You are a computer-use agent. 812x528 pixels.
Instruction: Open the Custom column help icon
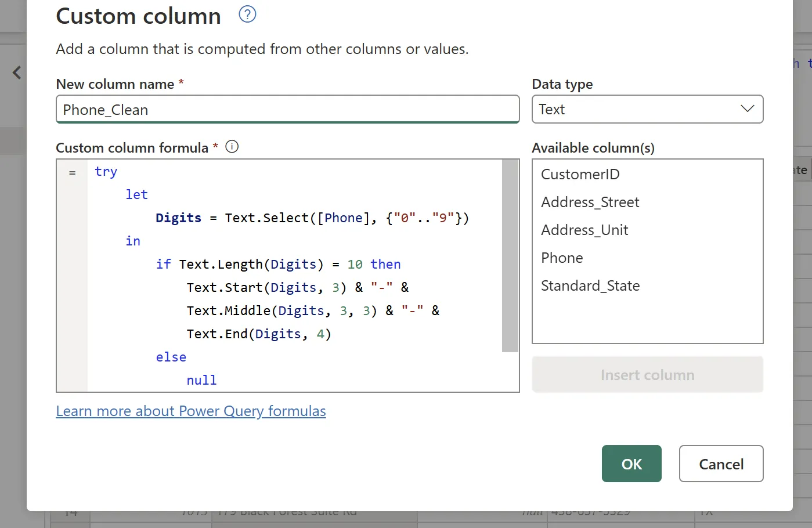[x=247, y=15]
